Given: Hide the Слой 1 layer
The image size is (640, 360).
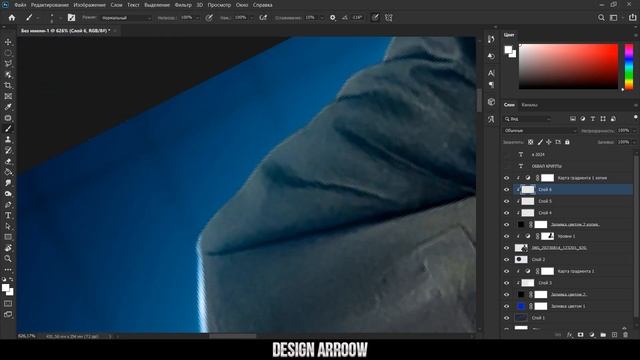Looking at the screenshot, I should pos(507,318).
